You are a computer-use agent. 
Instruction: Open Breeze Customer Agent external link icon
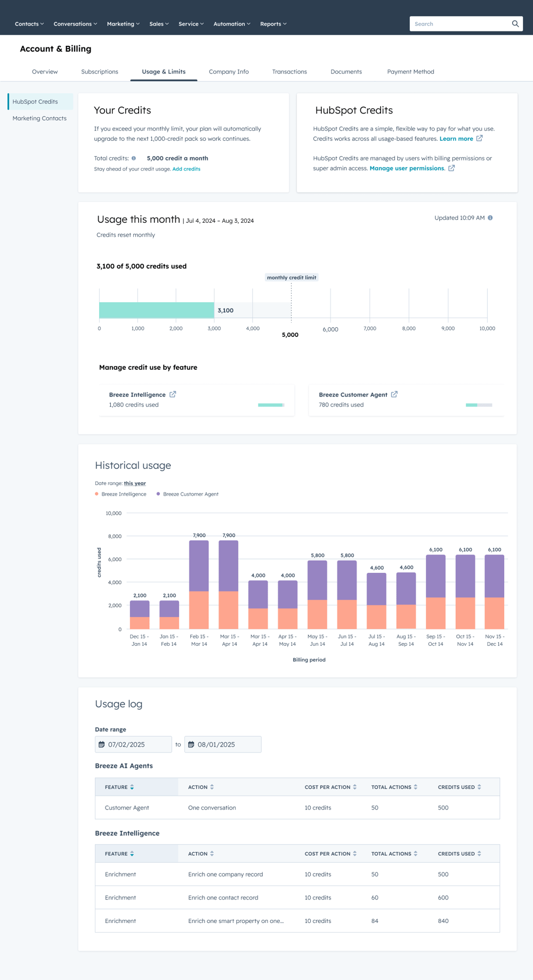tap(394, 394)
